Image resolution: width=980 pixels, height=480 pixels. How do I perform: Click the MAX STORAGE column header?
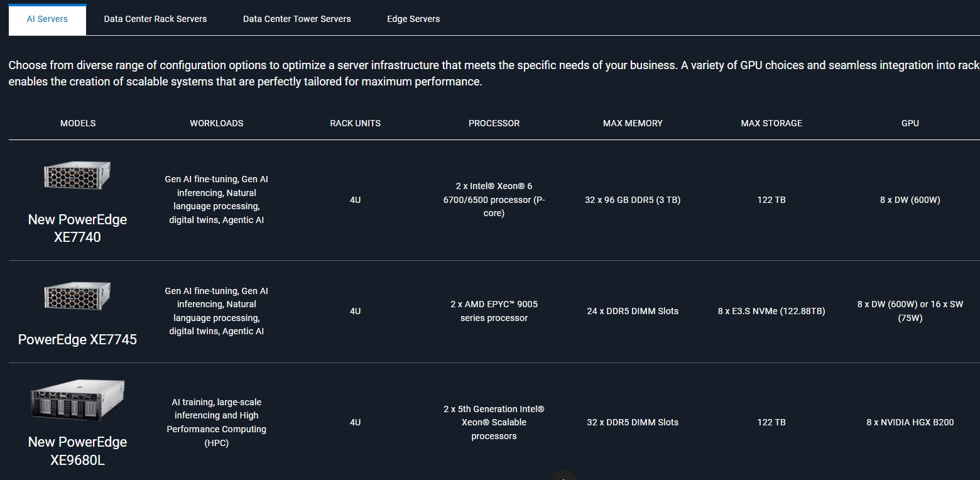[771, 123]
